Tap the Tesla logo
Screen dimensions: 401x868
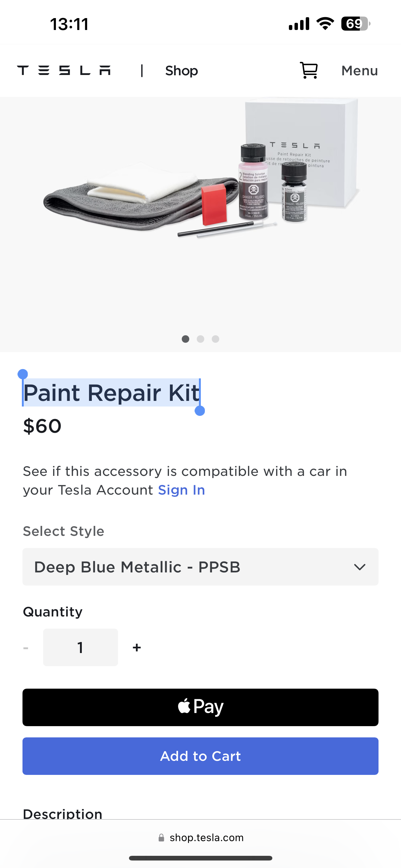[x=64, y=70]
